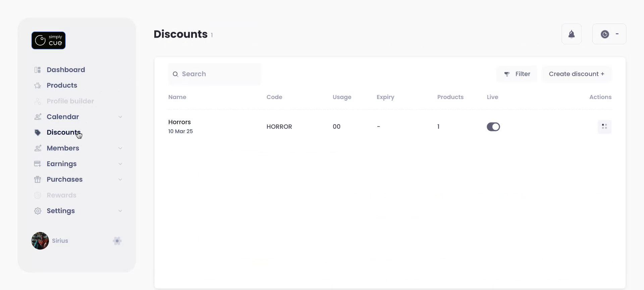Open Purchases from the sidebar menu
Image resolution: width=644 pixels, height=290 pixels.
pyautogui.click(x=64, y=180)
